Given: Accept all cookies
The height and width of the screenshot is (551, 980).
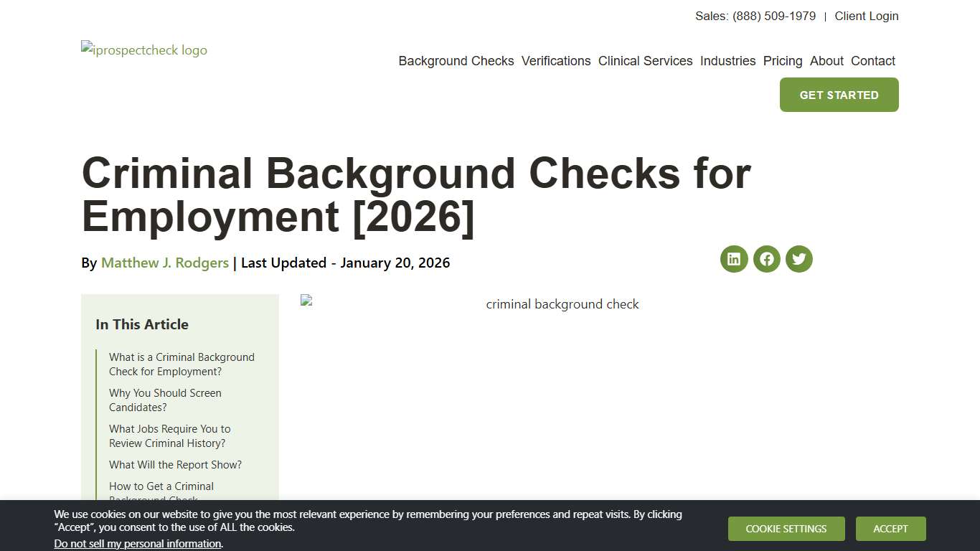Looking at the screenshot, I should (890, 529).
